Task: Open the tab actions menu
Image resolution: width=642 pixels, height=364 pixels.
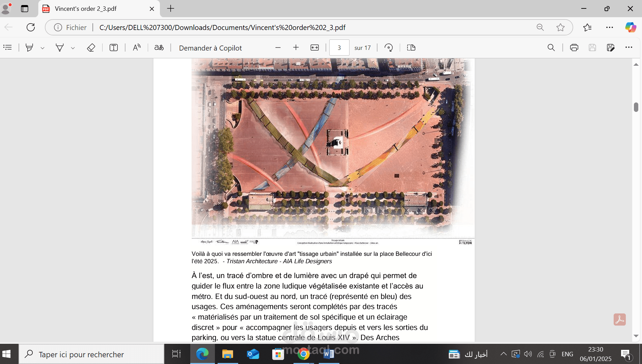Action: [x=25, y=8]
